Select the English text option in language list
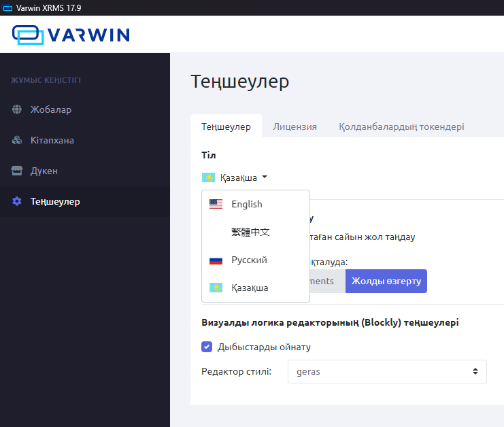504x427 pixels. pos(246,204)
